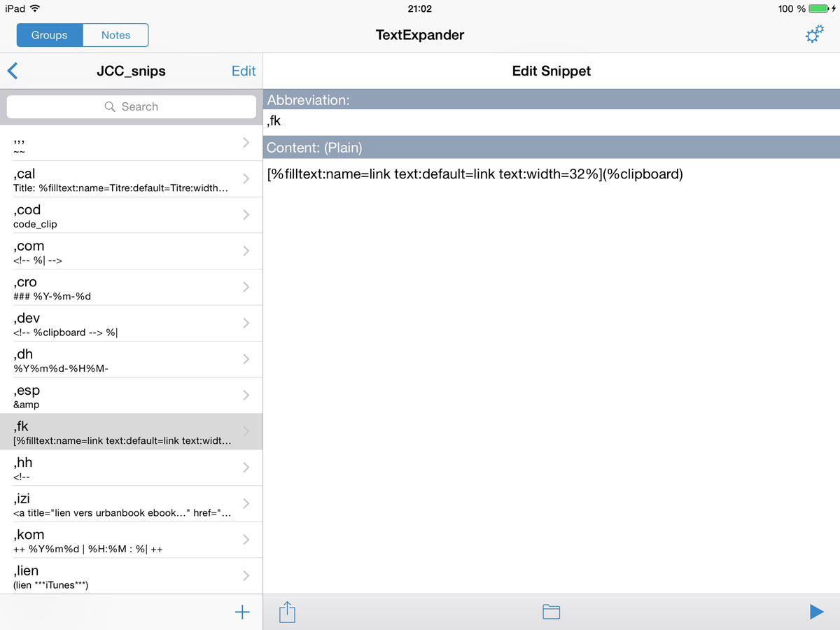Tap chevron on the ,izi row
Screen dimensions: 840x630
(x=246, y=503)
